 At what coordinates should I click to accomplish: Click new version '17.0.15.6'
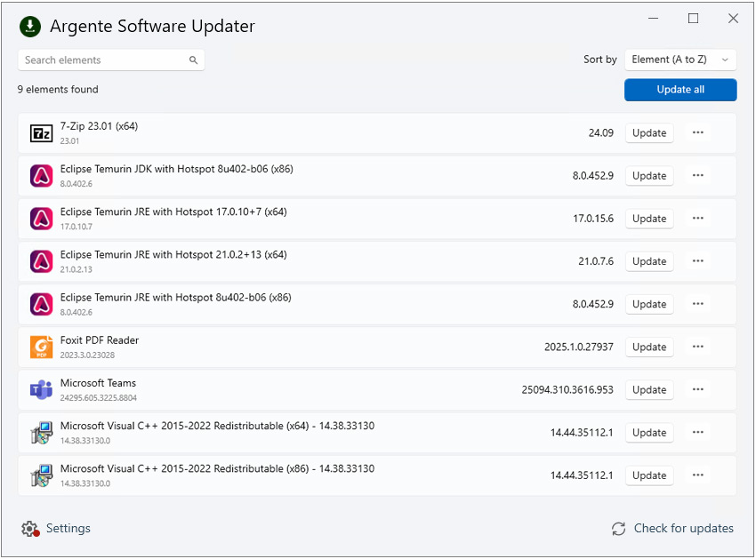[593, 219]
